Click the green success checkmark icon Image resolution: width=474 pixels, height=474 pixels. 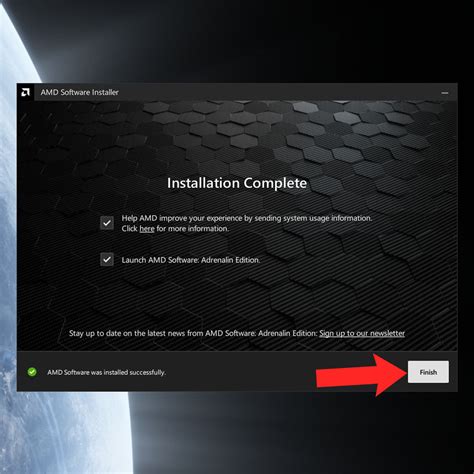(32, 372)
